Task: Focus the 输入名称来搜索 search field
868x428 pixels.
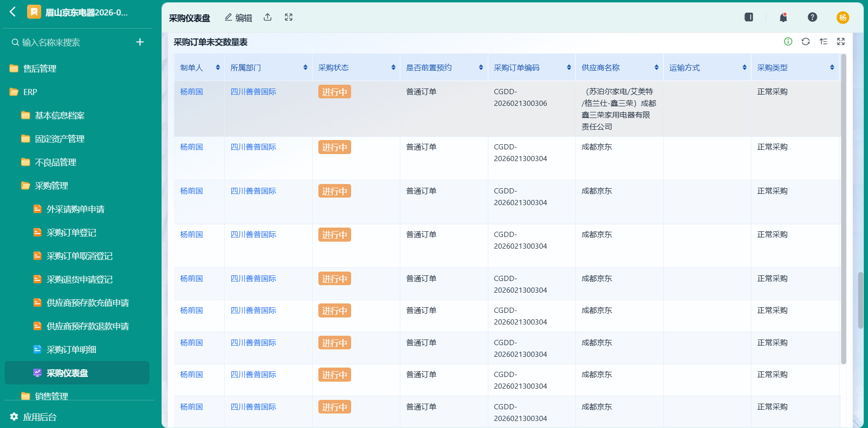Action: tap(70, 43)
